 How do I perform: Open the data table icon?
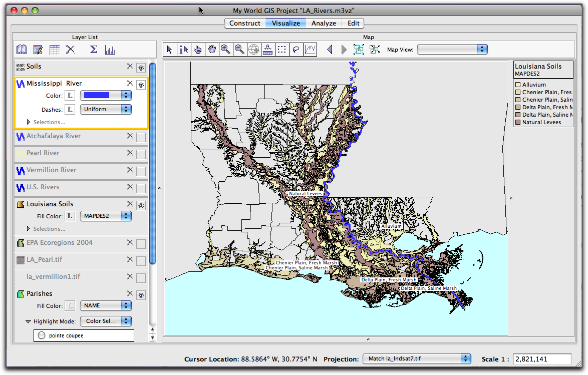click(54, 49)
